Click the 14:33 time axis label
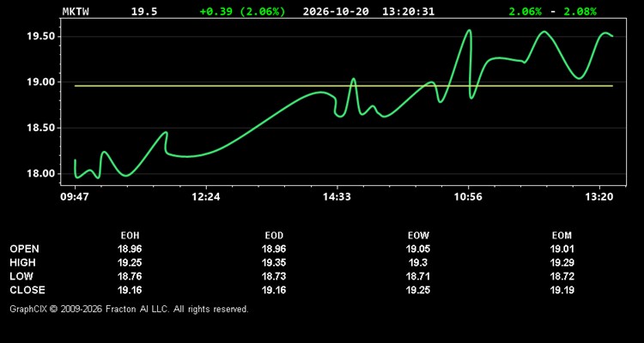The width and height of the screenshot is (644, 343). [337, 197]
